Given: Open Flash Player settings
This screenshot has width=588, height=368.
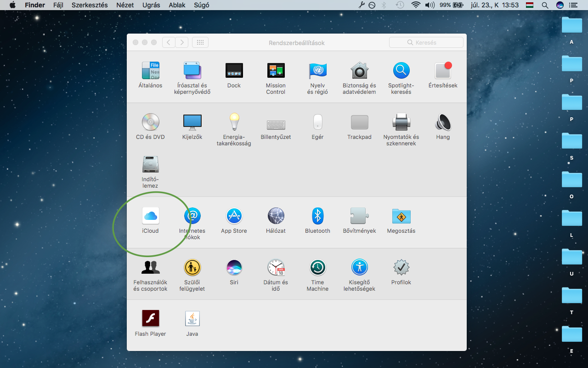Looking at the screenshot, I should (150, 323).
